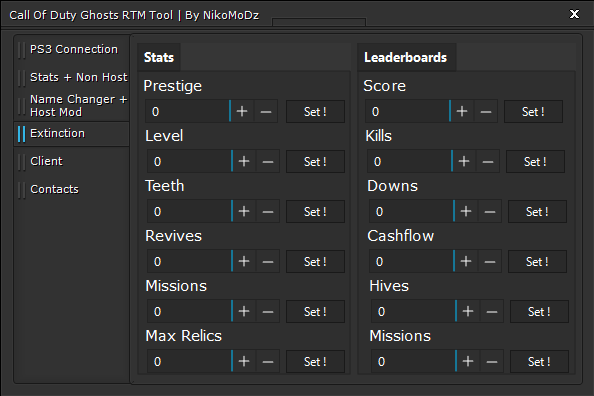The width and height of the screenshot is (594, 396).
Task: Focus the Prestige number field
Action: pyautogui.click(x=187, y=111)
